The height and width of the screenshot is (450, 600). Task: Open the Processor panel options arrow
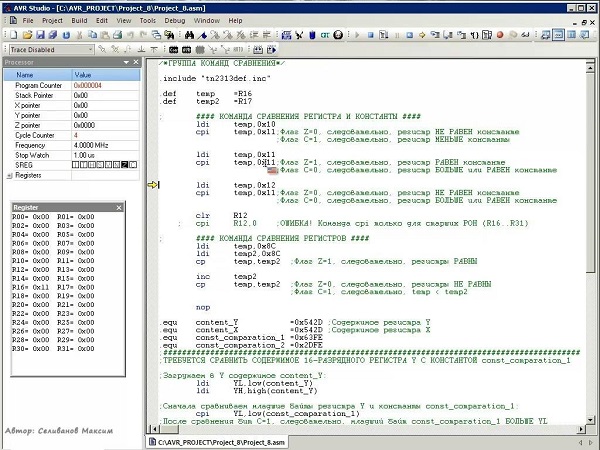[125, 63]
